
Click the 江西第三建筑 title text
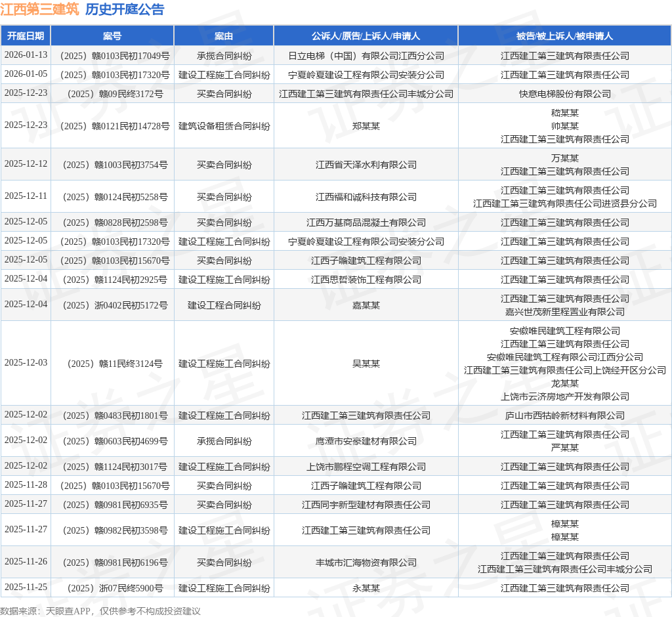coord(39,9)
